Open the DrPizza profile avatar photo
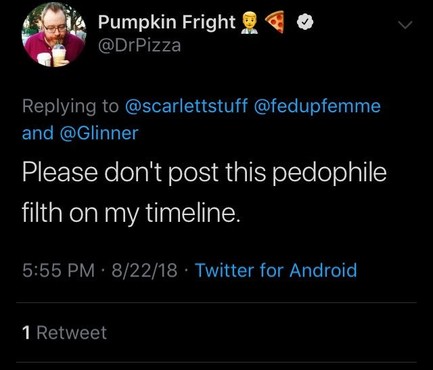This screenshot has height=370, width=433. (x=54, y=35)
